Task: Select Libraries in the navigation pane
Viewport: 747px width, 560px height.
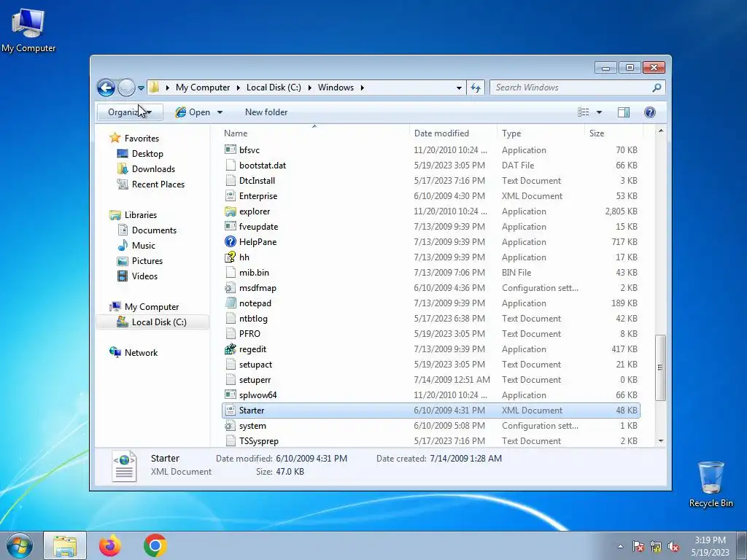Action: point(141,215)
